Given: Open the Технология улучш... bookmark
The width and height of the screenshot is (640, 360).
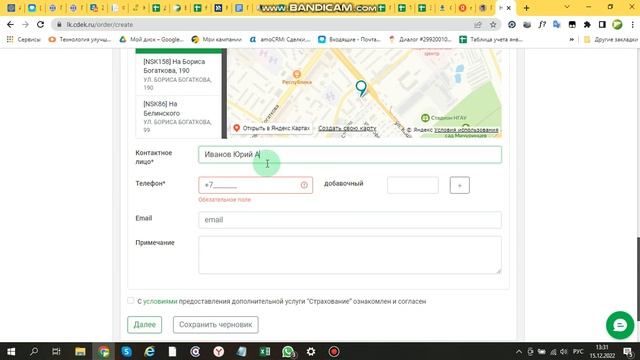Looking at the screenshot, I should click(x=80, y=40).
